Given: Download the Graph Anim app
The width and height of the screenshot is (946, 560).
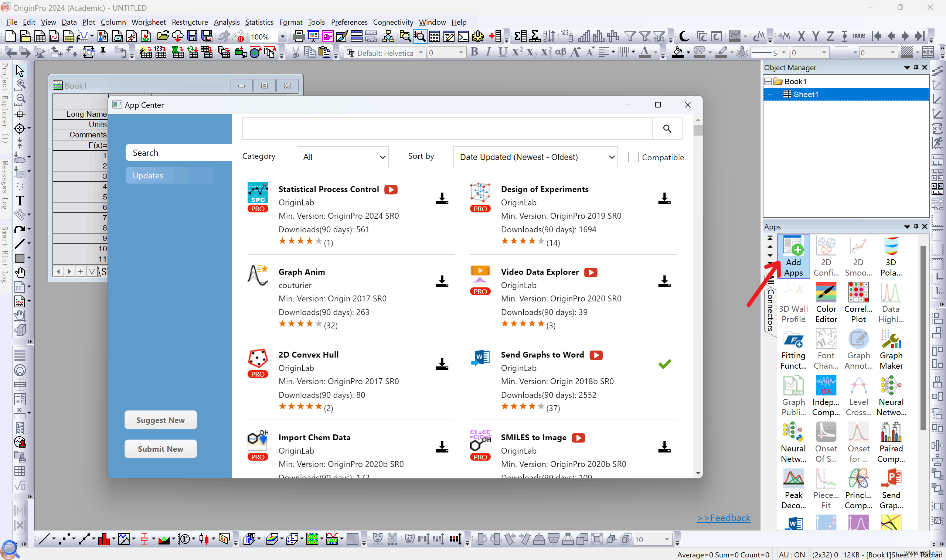Looking at the screenshot, I should tap(442, 281).
